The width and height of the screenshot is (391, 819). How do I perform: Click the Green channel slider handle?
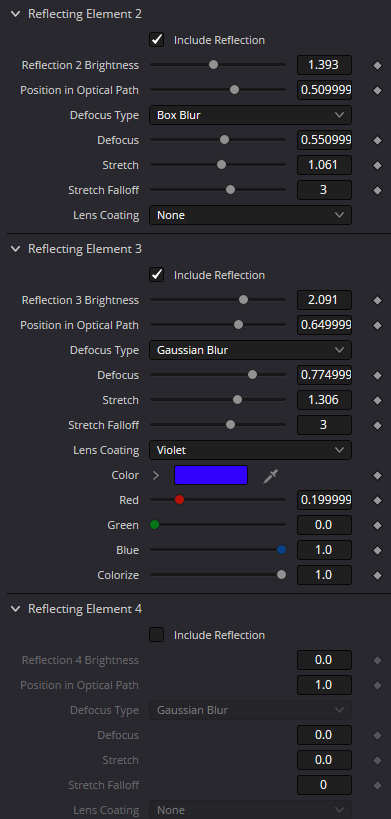155,524
